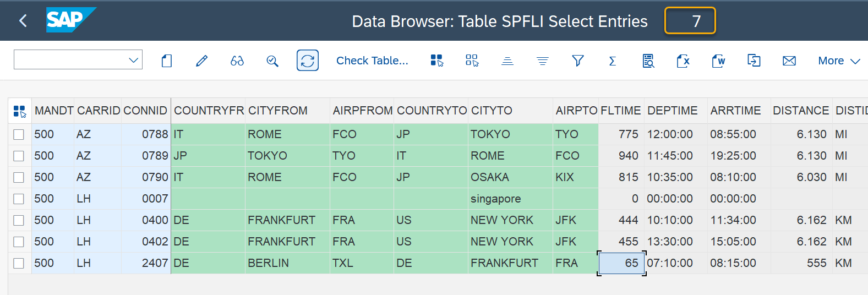Click the Refresh toolbar icon
The height and width of the screenshot is (295, 868).
pyautogui.click(x=308, y=61)
